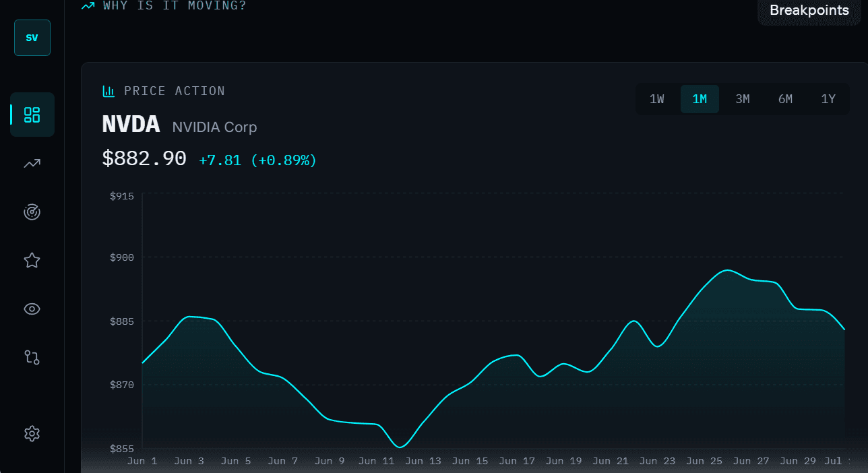
Task: Click the Why Is It Moving? heading
Action: point(175,6)
